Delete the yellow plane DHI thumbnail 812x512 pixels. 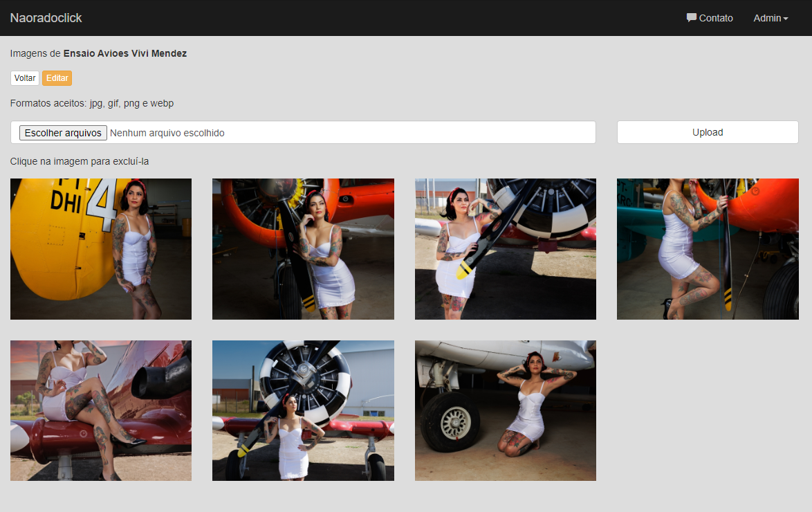pos(101,249)
